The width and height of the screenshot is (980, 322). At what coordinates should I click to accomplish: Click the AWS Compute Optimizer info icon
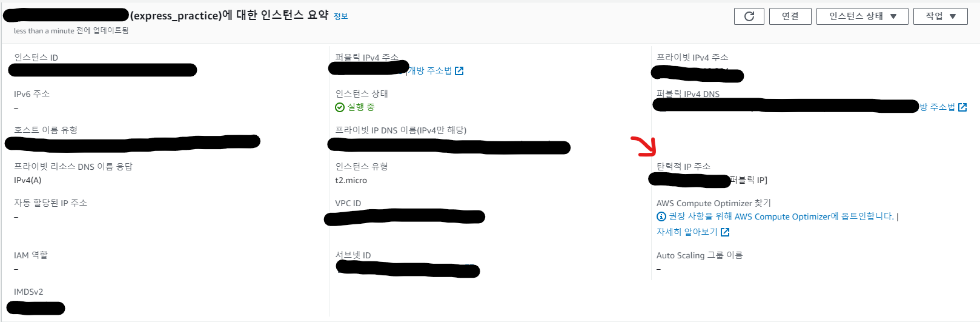tap(661, 216)
